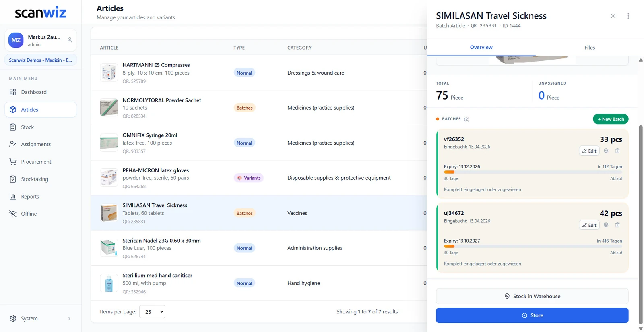
Task: Click the Vaccines category cell
Action: [x=297, y=213]
